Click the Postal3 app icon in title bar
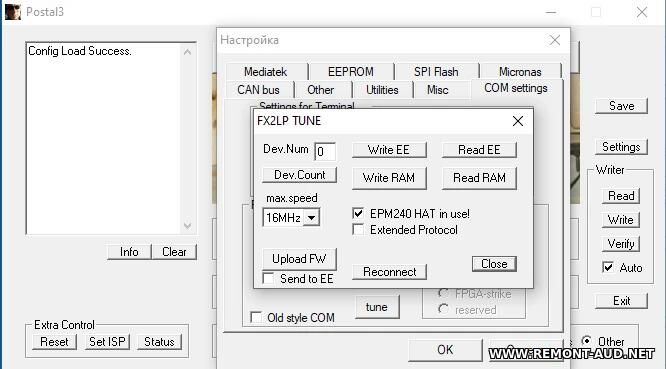Screen dimensions: 666x369 13,11
